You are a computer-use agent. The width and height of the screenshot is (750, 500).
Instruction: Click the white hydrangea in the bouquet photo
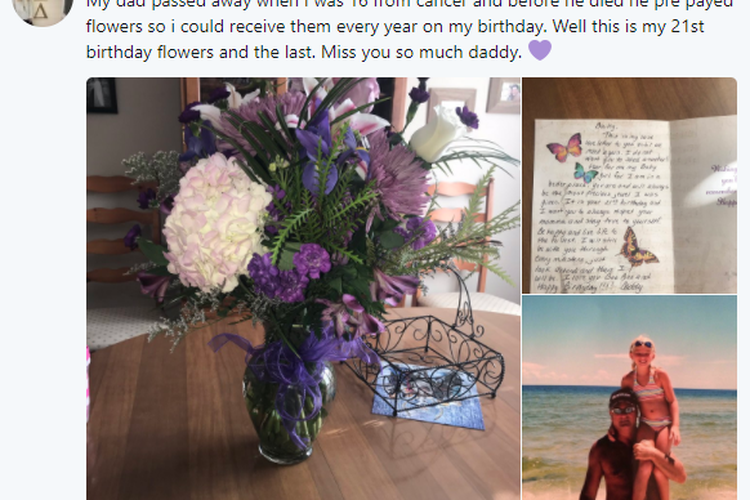click(x=216, y=222)
